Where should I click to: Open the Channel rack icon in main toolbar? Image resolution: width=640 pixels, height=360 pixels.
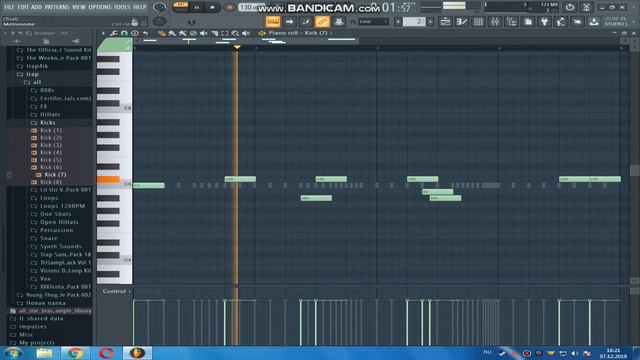tap(478, 21)
